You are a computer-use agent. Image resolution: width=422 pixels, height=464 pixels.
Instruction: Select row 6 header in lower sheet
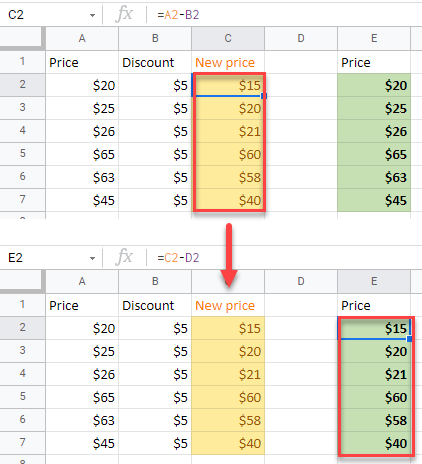pos(22,420)
